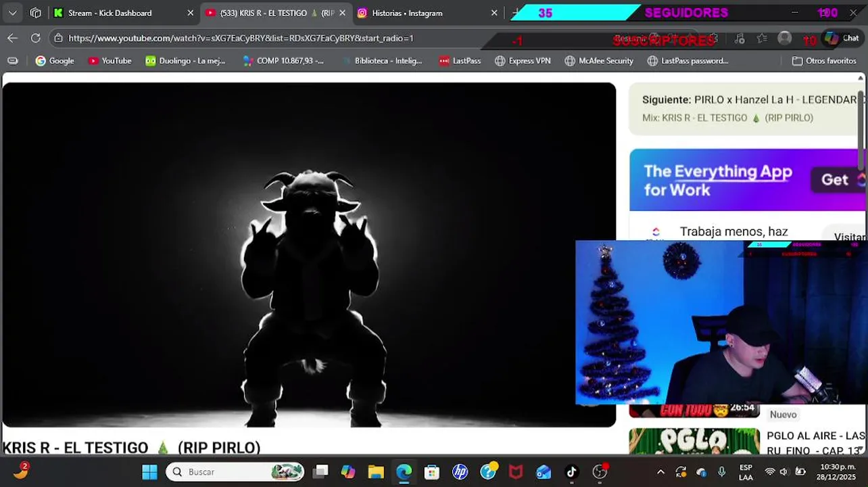Click the KRIS R - EL TESTIGO video title
The height and width of the screenshot is (487, 868).
tap(132, 448)
